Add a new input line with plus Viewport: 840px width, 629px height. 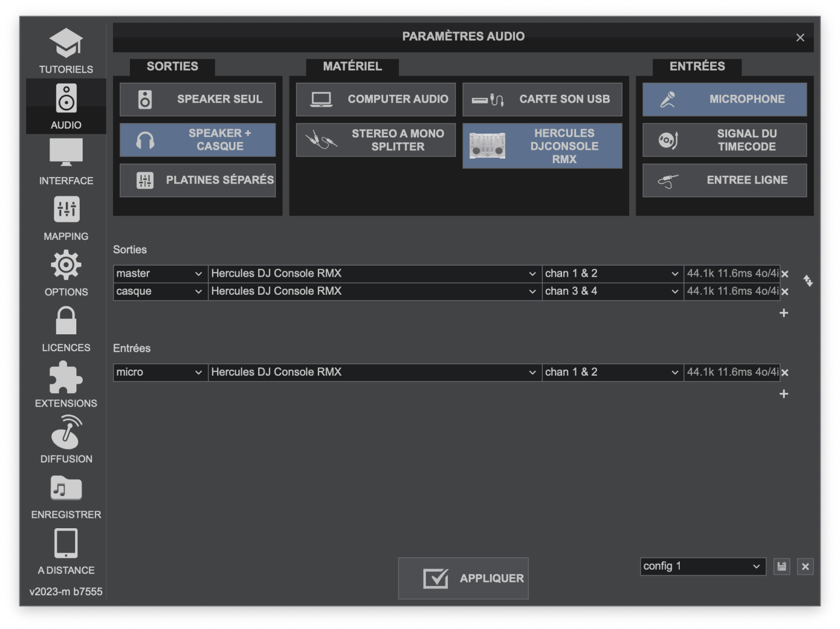tap(783, 394)
